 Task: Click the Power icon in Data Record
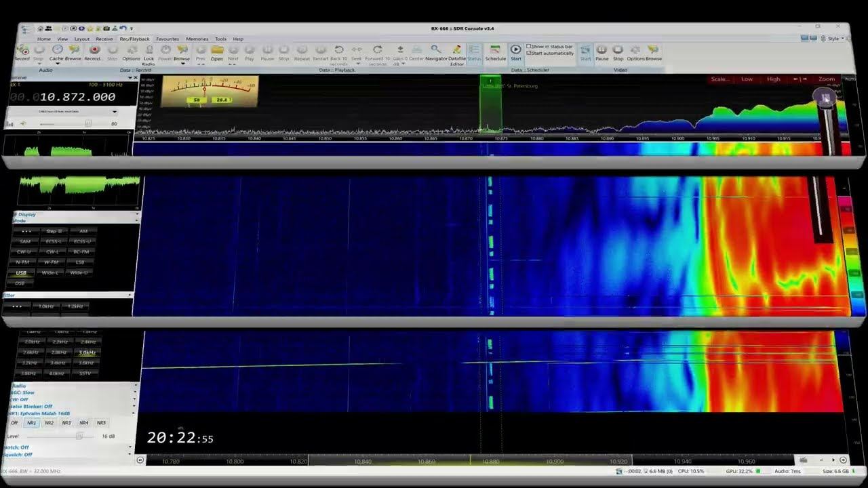click(x=165, y=49)
